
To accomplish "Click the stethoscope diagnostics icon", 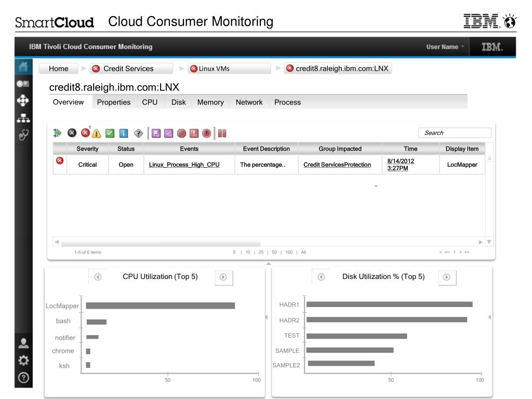I will [23, 135].
